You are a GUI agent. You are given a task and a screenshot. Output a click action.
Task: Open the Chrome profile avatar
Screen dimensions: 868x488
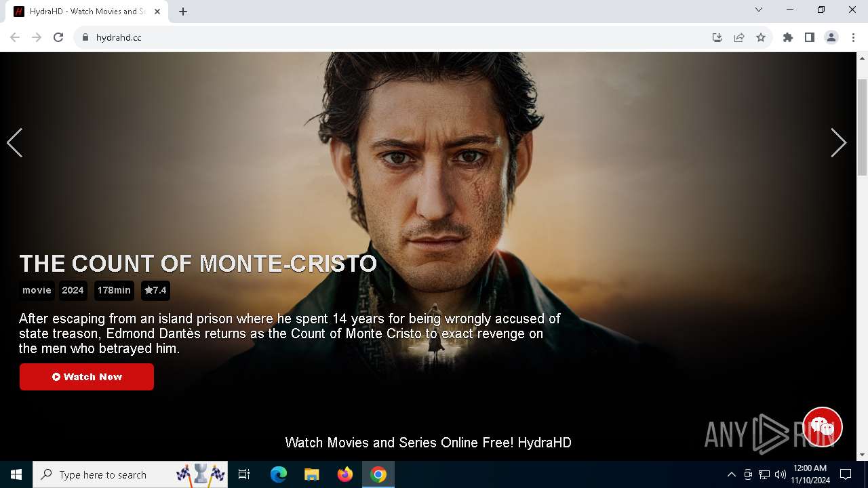[831, 37]
